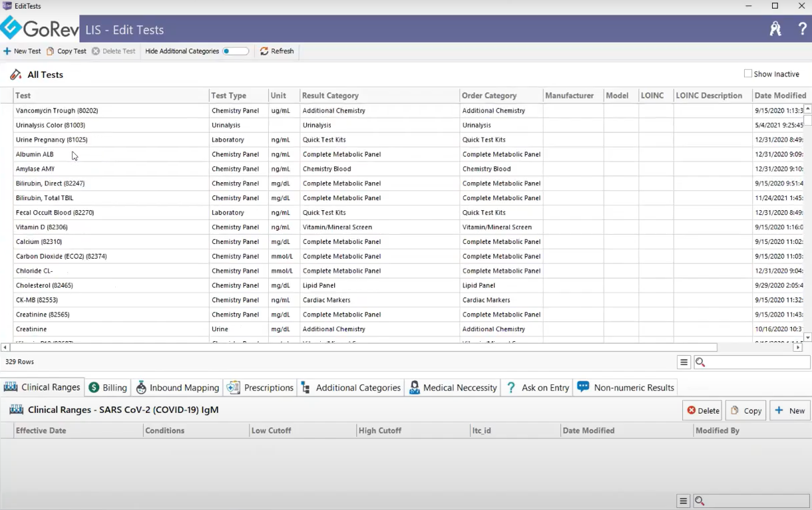Viewport: 812px width, 510px height.
Task: Click the New clinical range button
Action: [x=790, y=411]
